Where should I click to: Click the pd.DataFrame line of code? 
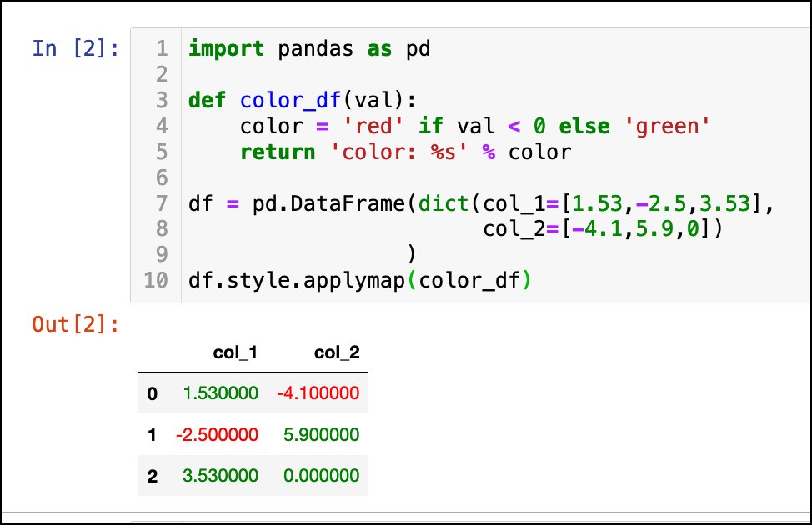click(x=480, y=203)
